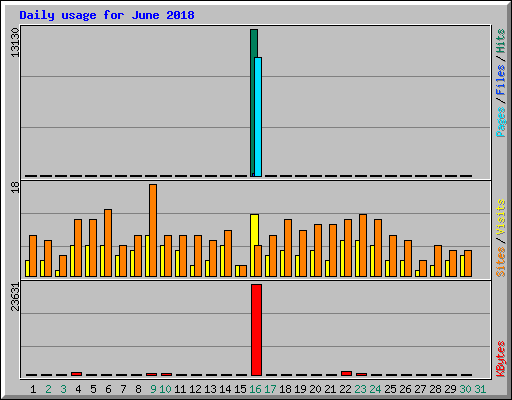Image resolution: width=512 pixels, height=400 pixels.
Task: Click day label 7 on the x-axis
Action: click(x=123, y=389)
